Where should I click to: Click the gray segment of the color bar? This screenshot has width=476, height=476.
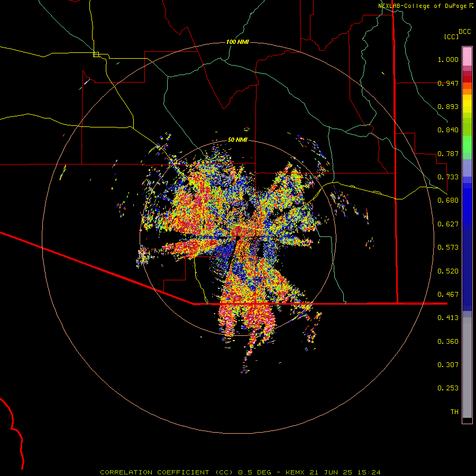(x=467, y=368)
